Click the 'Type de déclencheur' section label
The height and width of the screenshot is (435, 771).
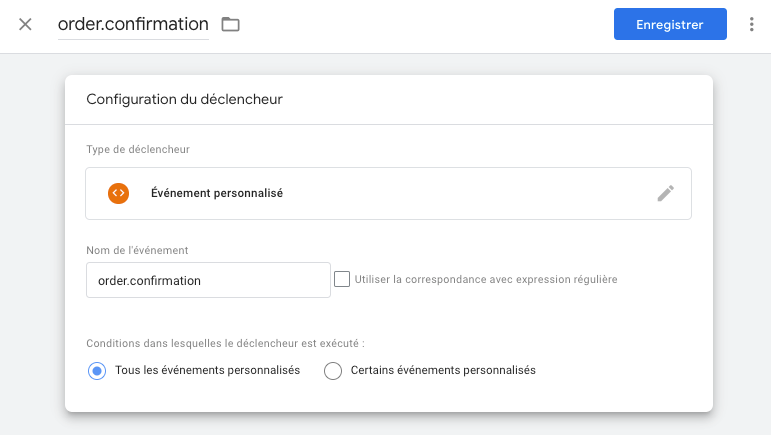click(138, 149)
